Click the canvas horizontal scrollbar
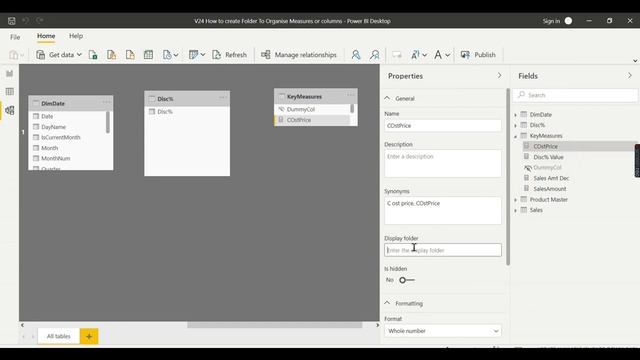The width and height of the screenshot is (640, 360). tap(274, 325)
